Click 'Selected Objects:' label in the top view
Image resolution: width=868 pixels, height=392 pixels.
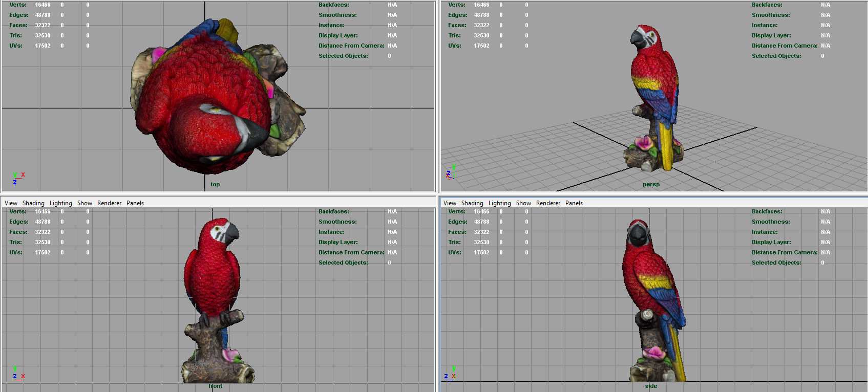pyautogui.click(x=343, y=56)
